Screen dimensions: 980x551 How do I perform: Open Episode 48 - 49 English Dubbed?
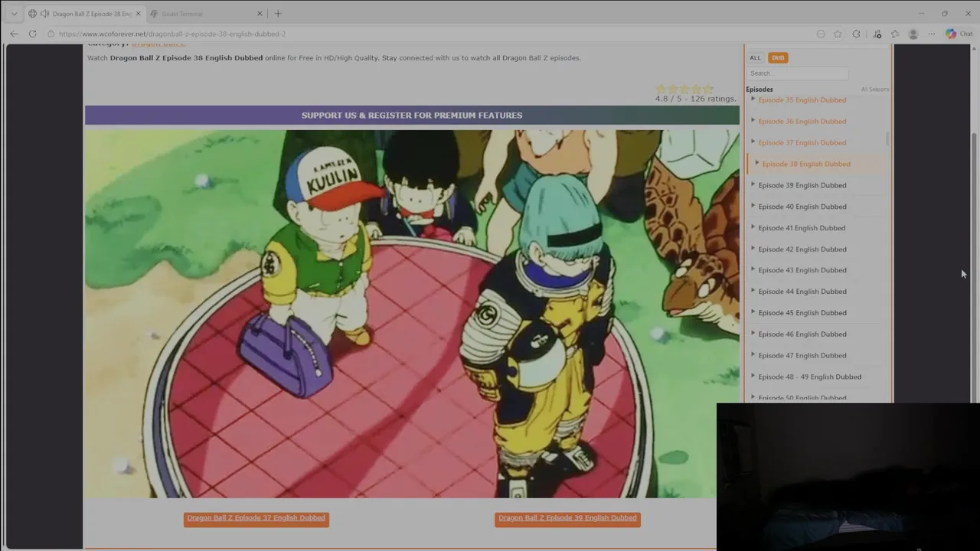pos(809,377)
